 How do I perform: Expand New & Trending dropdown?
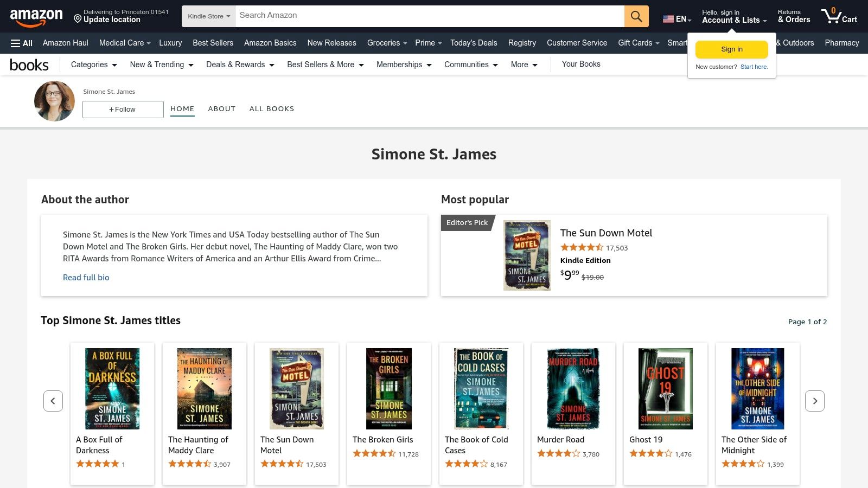[162, 65]
